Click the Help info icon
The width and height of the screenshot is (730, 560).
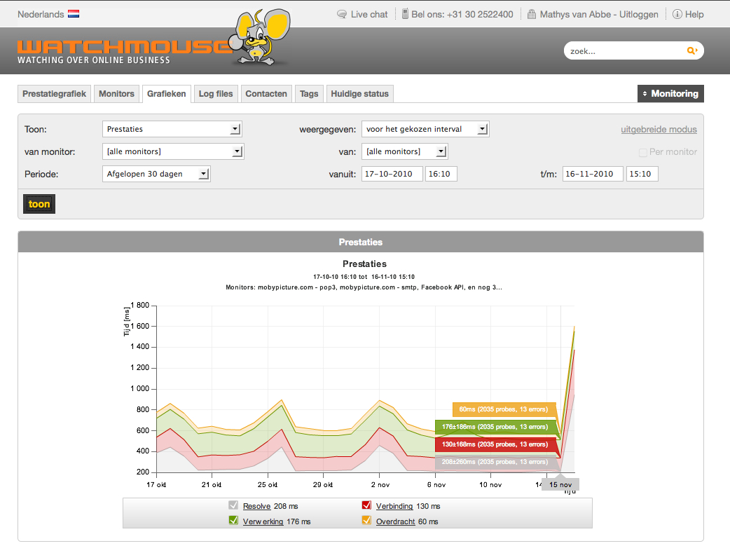click(x=677, y=14)
